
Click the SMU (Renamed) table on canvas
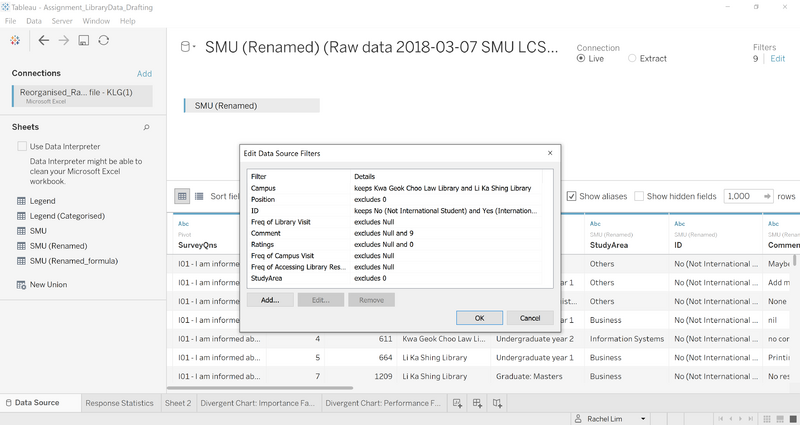point(252,106)
